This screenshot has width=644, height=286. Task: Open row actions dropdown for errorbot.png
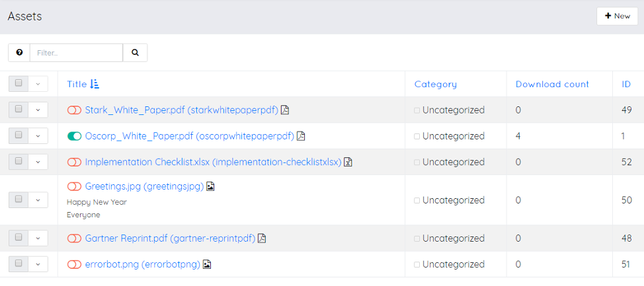click(x=38, y=264)
